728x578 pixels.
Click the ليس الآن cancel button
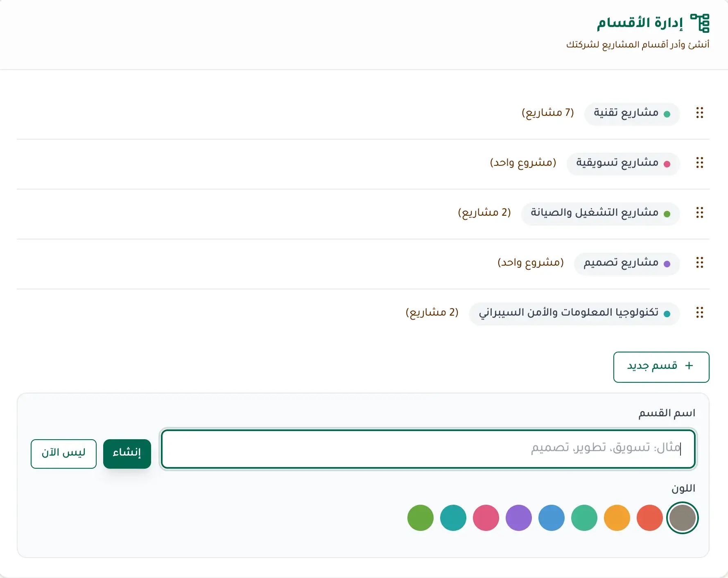click(63, 454)
